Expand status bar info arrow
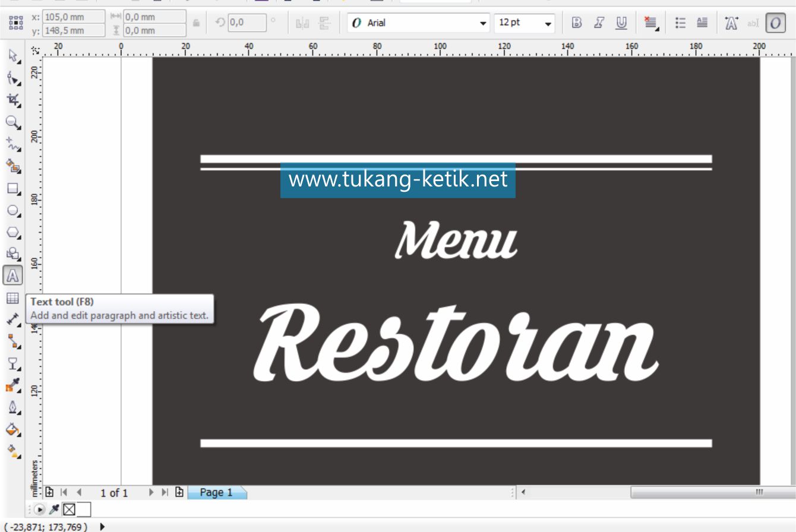The width and height of the screenshot is (796, 532). click(103, 526)
